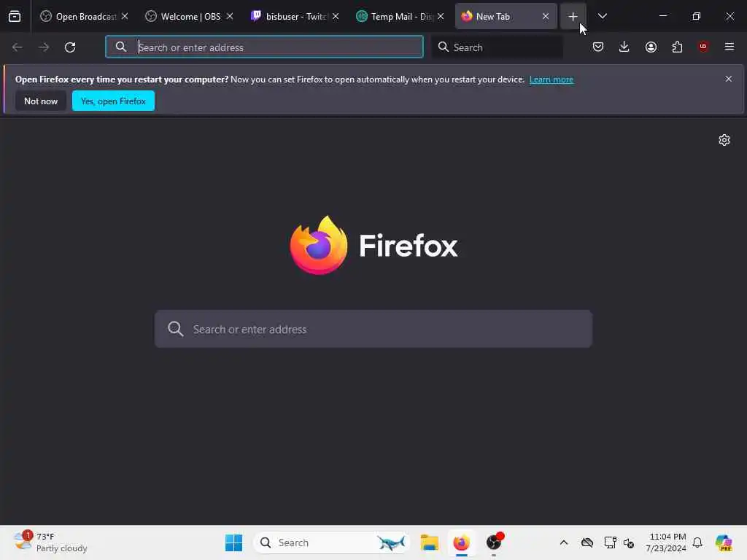
Task: Save to Pocket icon
Action: pos(598,47)
